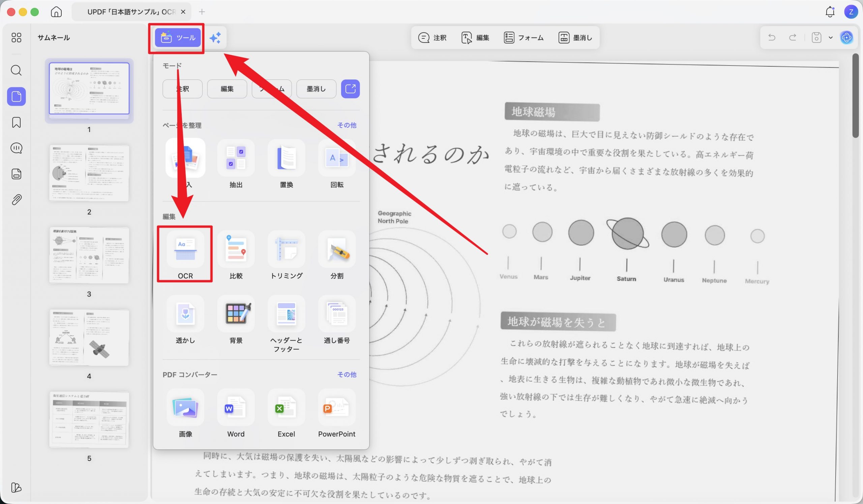Screen dimensions: 863x504
Task: Click the 地球が磁場を失うと heading
Action: [558, 322]
